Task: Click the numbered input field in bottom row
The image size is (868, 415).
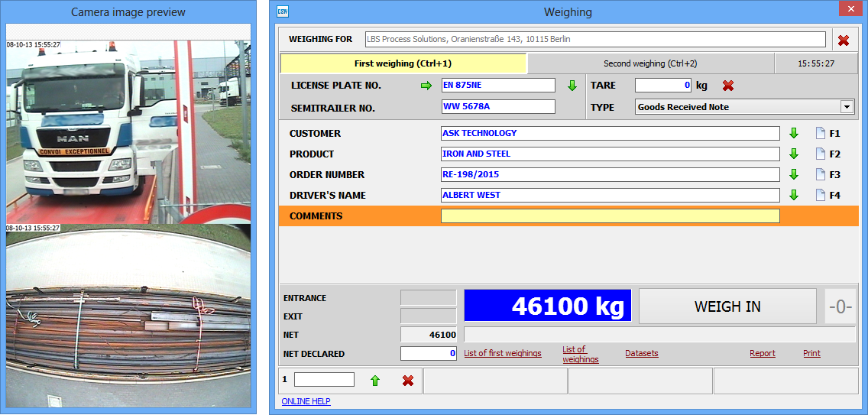Action: pos(324,380)
